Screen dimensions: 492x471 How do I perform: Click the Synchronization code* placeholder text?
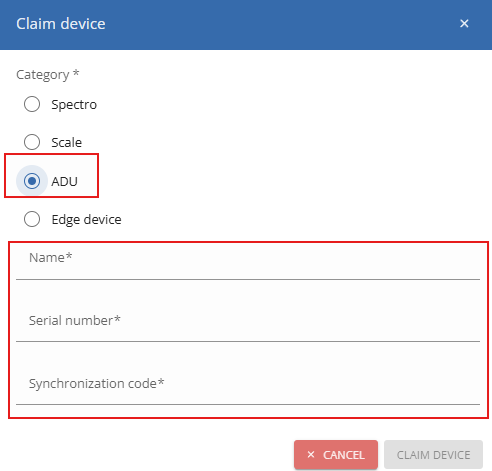click(x=97, y=384)
